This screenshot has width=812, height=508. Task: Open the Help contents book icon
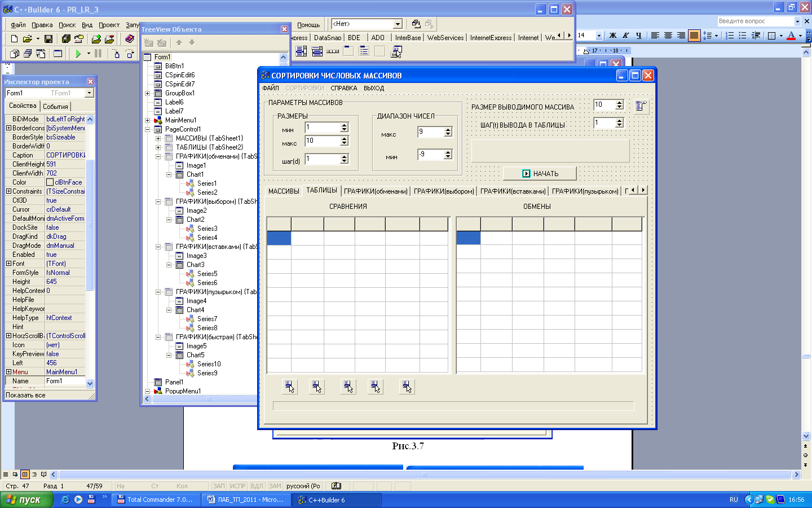pyautogui.click(x=130, y=39)
